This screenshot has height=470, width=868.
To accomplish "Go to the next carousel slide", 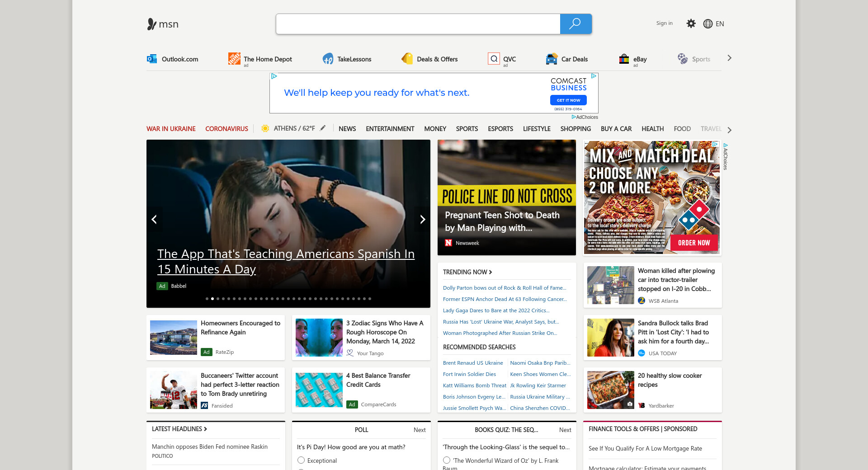I will point(422,220).
